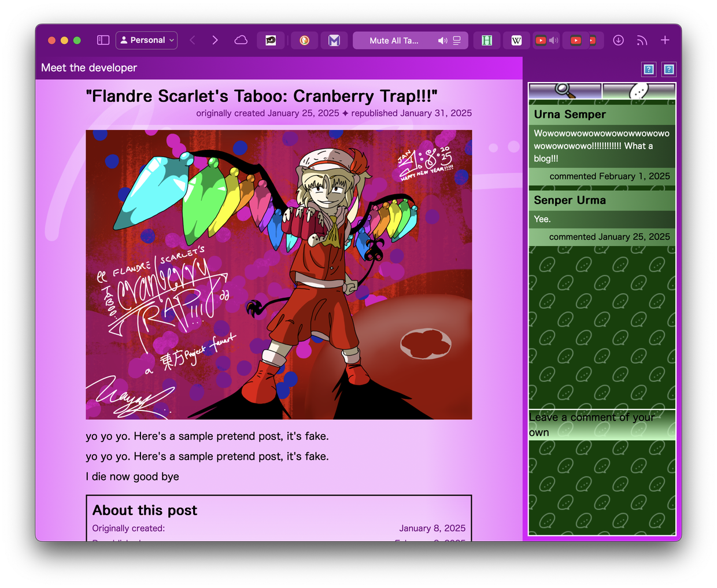Toggle the browser sidebar icon
The height and width of the screenshot is (588, 717).
click(x=103, y=40)
